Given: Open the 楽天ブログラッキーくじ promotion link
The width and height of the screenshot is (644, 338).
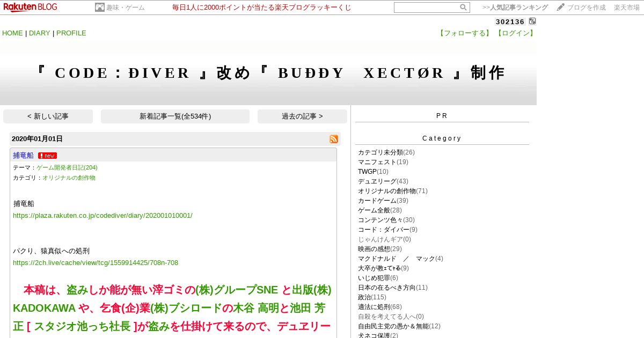Looking at the screenshot, I should point(262,8).
